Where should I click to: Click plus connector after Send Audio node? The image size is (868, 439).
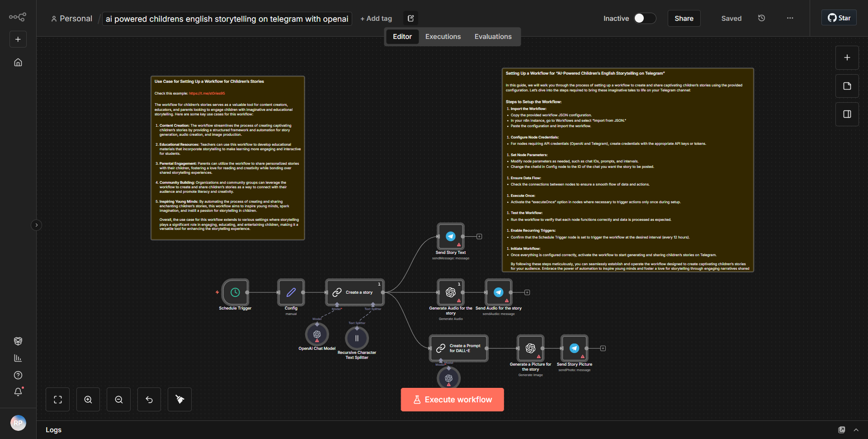527,292
